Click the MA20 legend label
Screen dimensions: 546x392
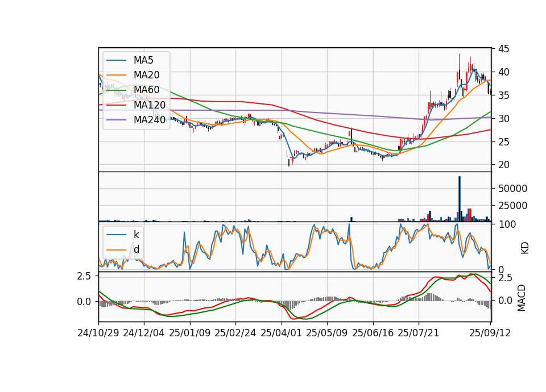tap(147, 75)
